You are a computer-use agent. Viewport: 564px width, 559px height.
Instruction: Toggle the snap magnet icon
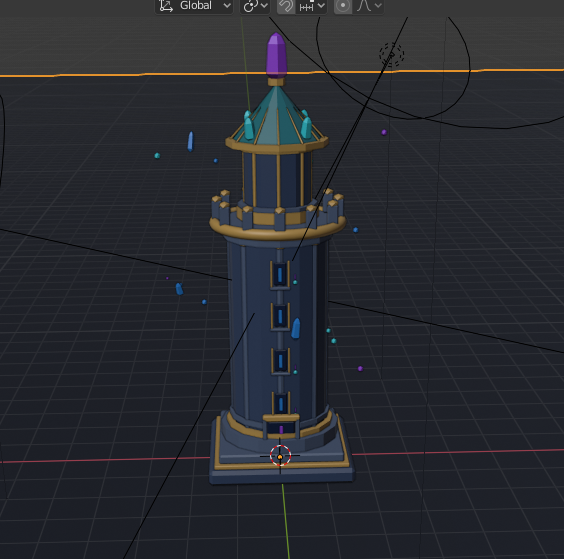[286, 6]
